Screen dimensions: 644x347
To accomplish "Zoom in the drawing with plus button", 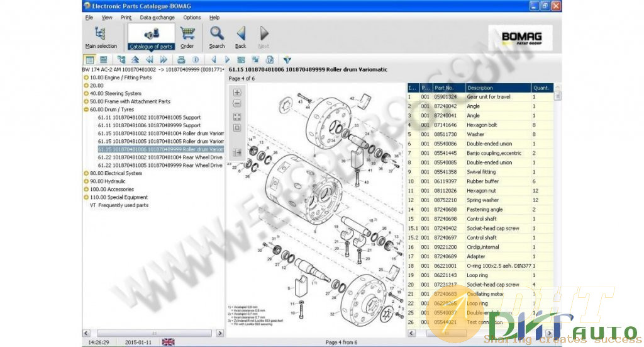I will (x=237, y=93).
